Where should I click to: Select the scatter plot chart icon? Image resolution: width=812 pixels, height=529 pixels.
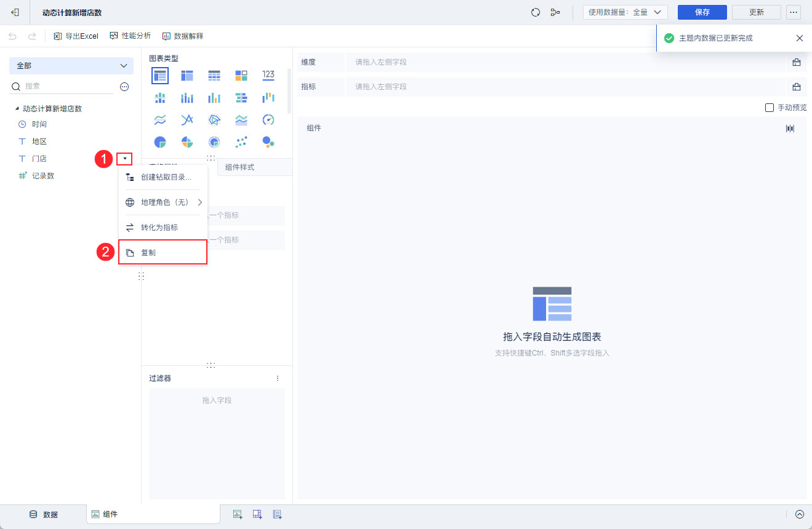click(x=241, y=142)
